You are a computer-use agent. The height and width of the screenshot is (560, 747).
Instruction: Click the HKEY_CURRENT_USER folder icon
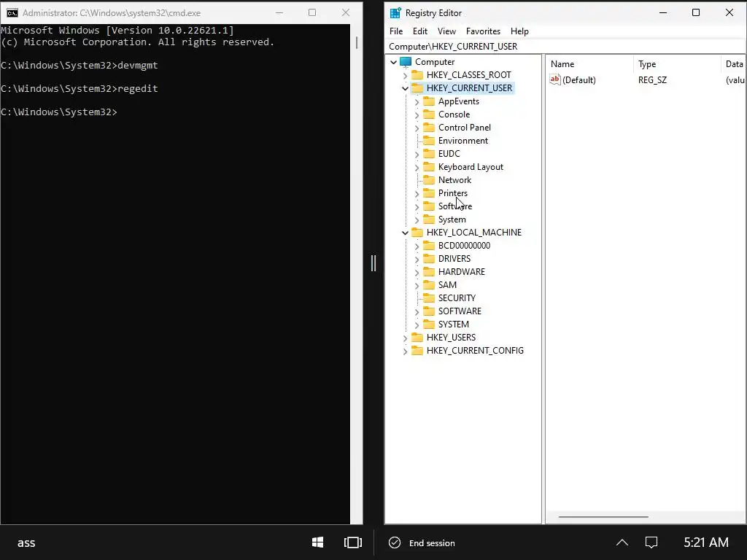point(417,87)
